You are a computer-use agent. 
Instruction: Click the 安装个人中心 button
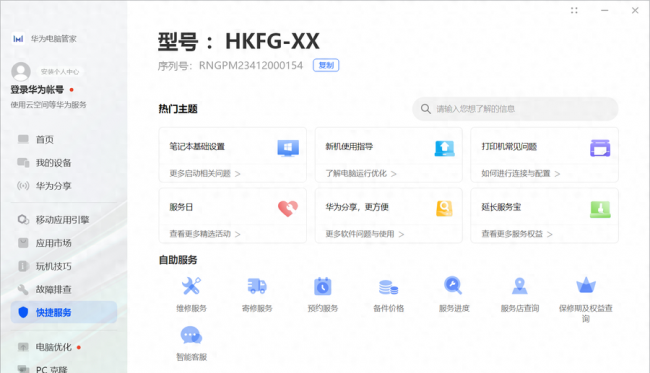coord(60,72)
